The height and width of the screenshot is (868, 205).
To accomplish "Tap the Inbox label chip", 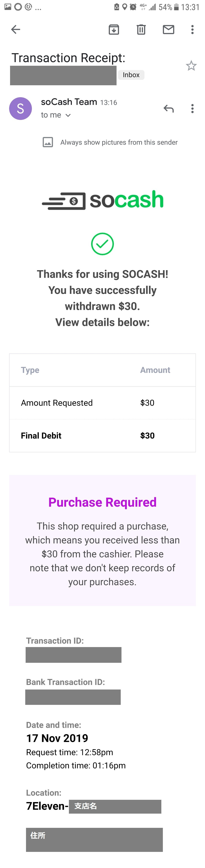I will (131, 75).
